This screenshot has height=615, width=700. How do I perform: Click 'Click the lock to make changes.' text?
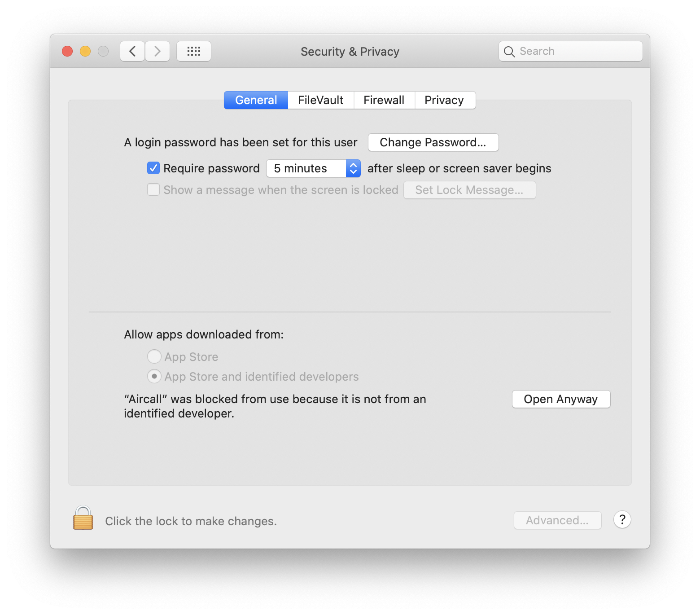(191, 521)
